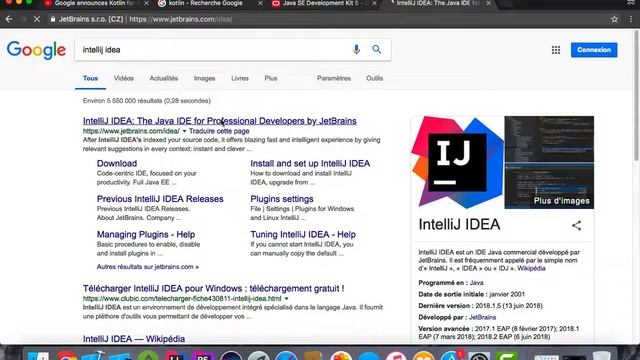Click the 'Dernière version : 2018.1.5' text

[x=480, y=306]
